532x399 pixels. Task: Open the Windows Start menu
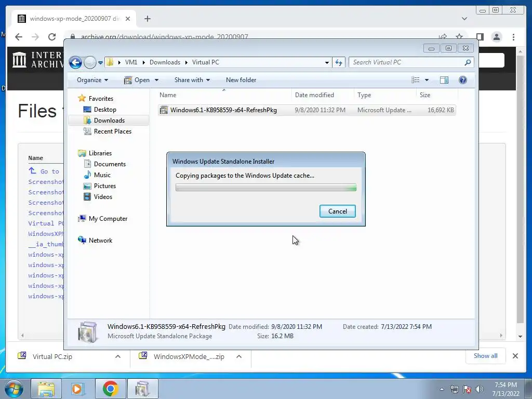[x=14, y=389]
